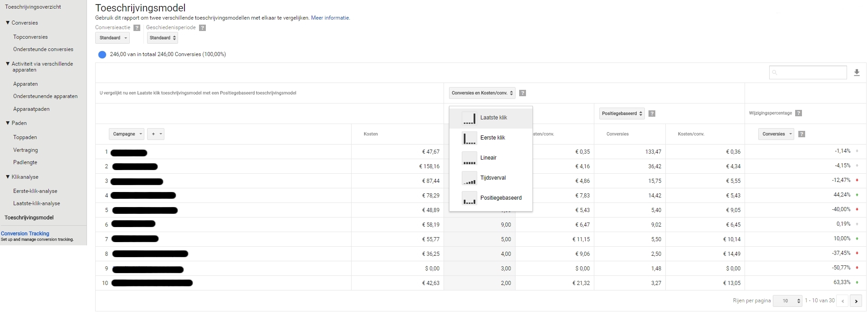Image resolution: width=868 pixels, height=316 pixels.
Task: Open Vertraging report
Action: (x=26, y=150)
